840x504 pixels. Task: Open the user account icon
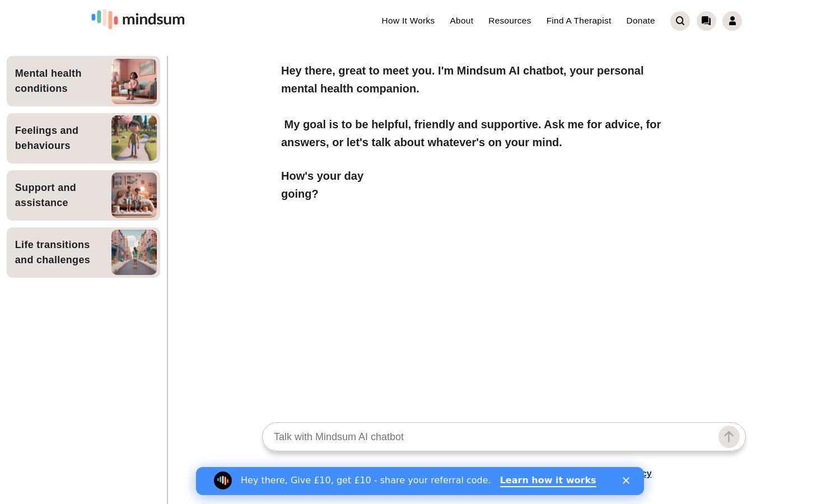click(732, 21)
